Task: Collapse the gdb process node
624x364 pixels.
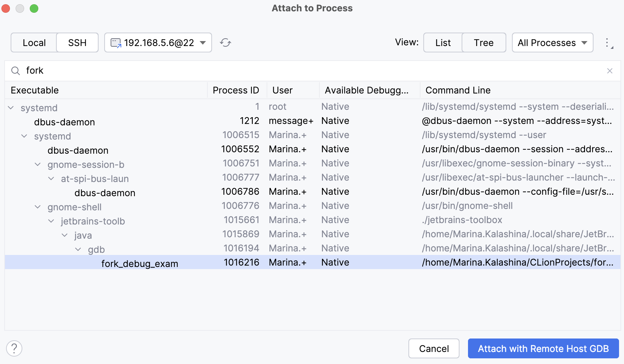Action: click(78, 249)
